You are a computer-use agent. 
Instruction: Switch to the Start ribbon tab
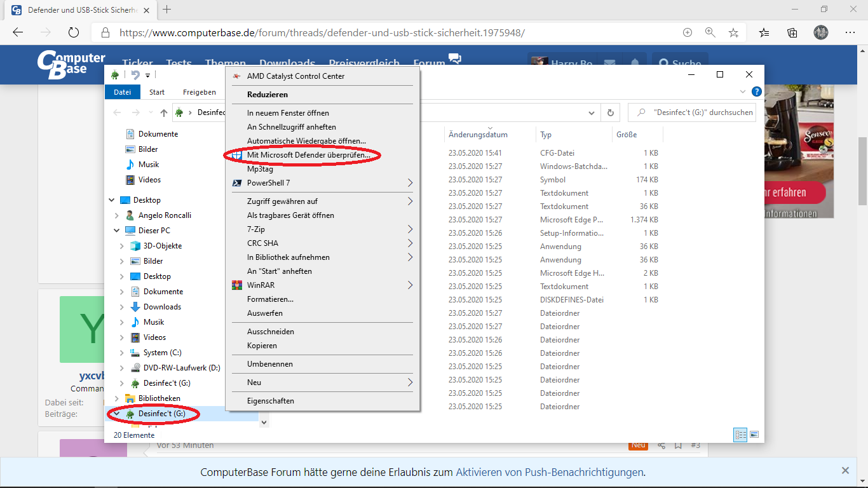(157, 92)
